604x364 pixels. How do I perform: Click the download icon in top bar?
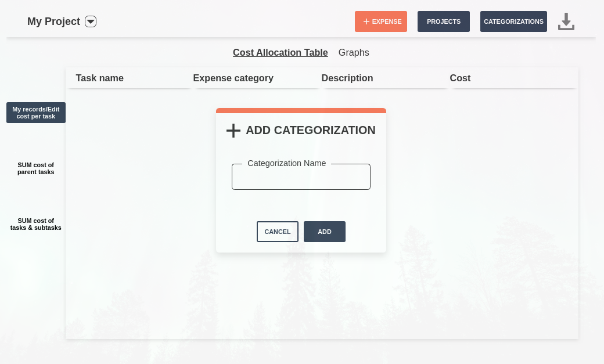pyautogui.click(x=566, y=21)
